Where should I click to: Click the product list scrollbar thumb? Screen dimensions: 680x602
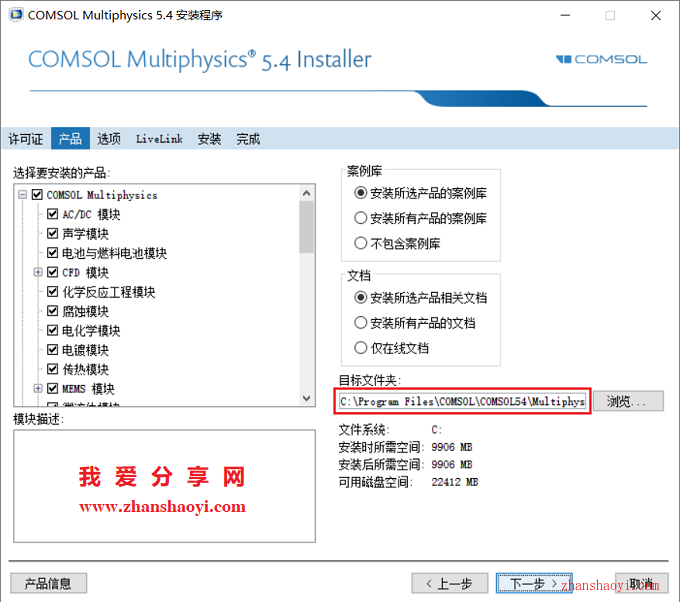pyautogui.click(x=307, y=227)
